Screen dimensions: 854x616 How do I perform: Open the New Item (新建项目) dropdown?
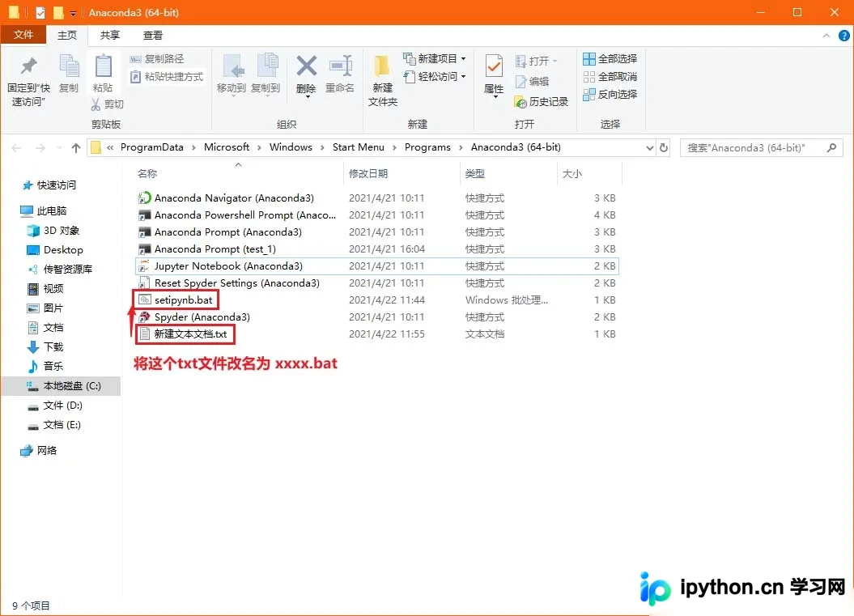434,58
